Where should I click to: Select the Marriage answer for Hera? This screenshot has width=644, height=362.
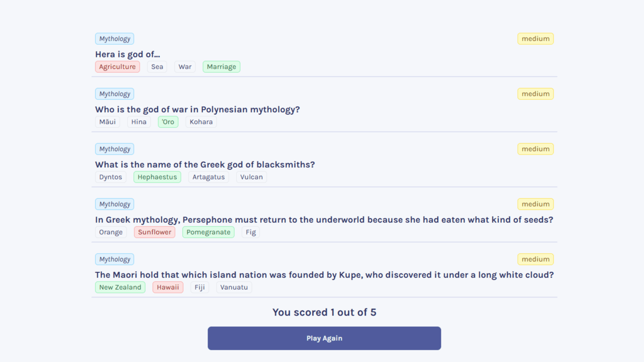(221, 66)
